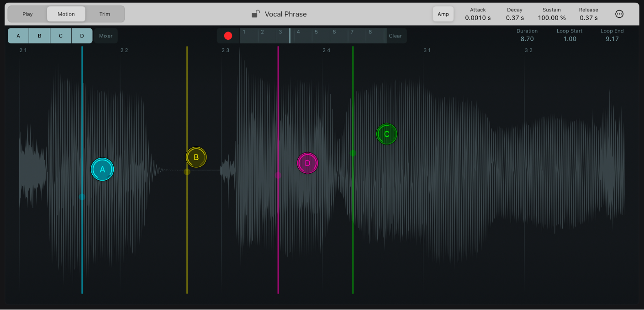Switch to the Play tab

click(26, 14)
